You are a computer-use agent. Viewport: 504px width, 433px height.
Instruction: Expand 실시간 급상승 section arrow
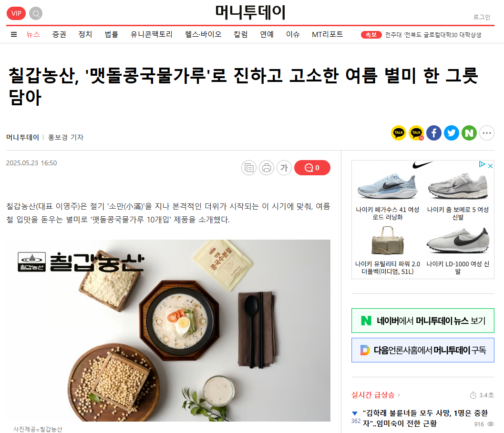pos(399,395)
